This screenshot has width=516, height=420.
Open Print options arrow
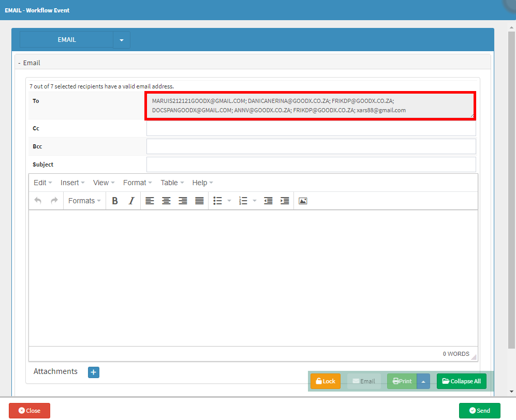click(423, 381)
